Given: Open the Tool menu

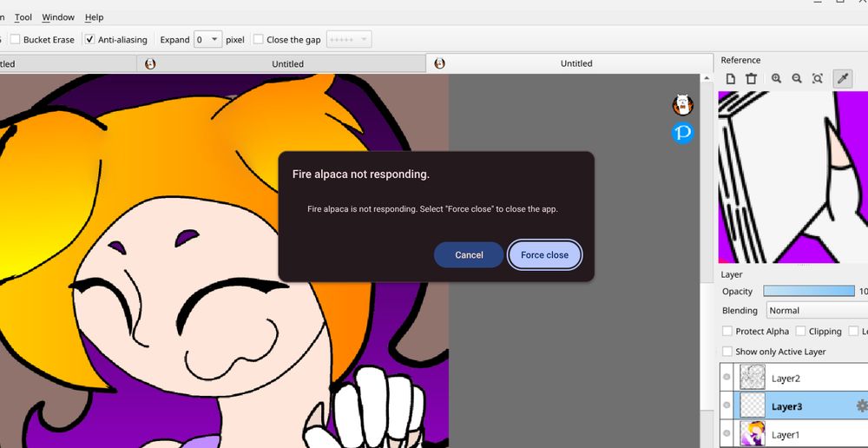Looking at the screenshot, I should click(23, 17).
